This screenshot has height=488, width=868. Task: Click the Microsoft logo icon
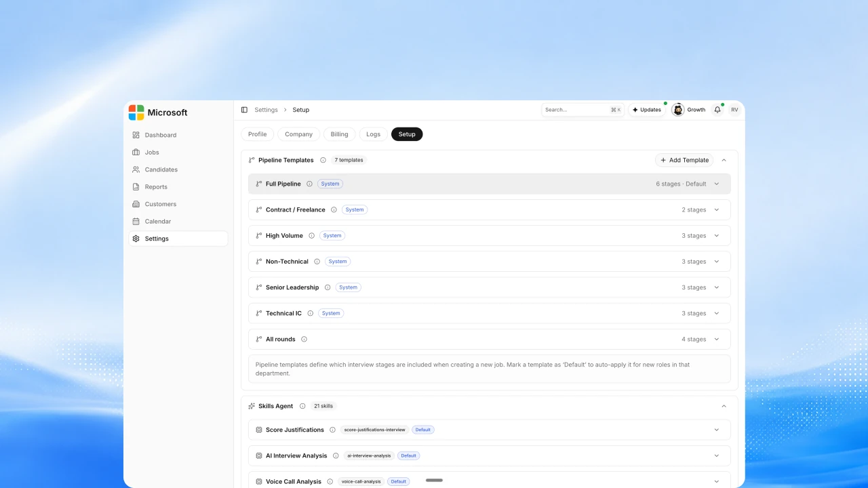point(136,113)
